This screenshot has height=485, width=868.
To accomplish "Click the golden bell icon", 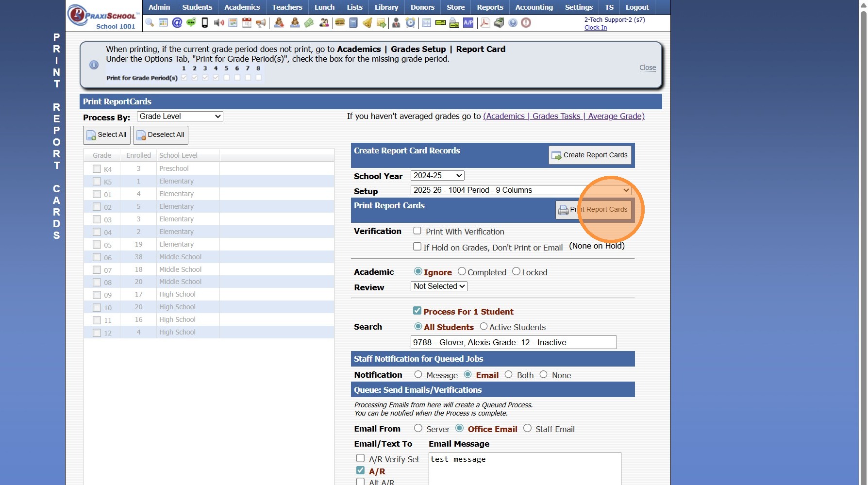I will (x=367, y=23).
